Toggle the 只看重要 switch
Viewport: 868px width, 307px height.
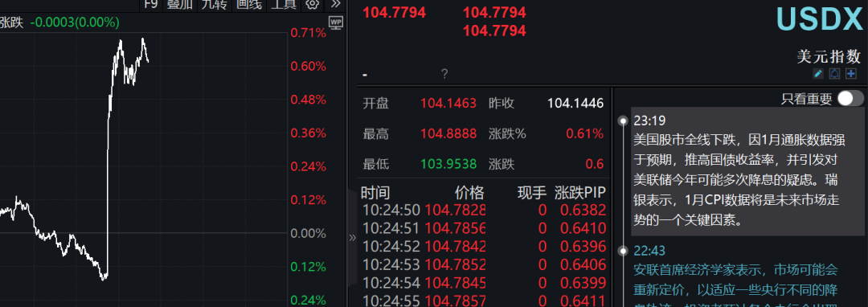click(850, 99)
